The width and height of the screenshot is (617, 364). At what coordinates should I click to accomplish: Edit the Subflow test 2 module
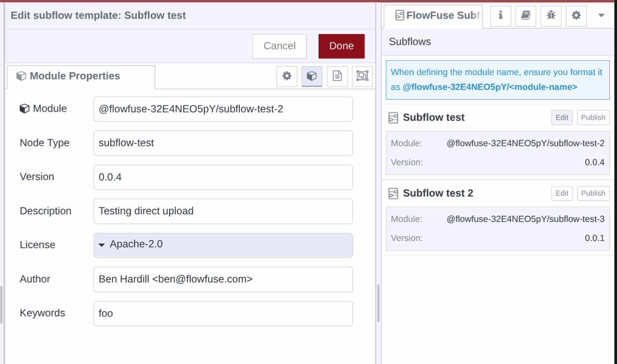561,193
